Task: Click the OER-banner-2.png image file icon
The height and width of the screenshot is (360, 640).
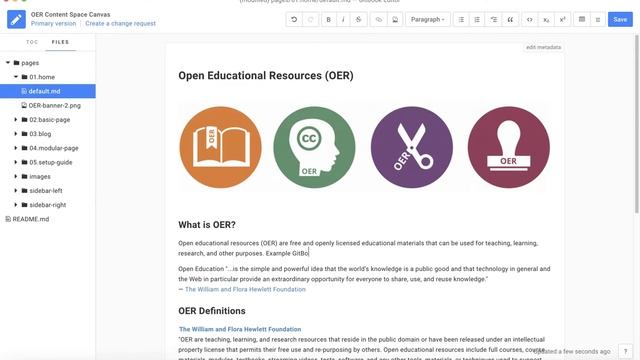Action: point(24,105)
